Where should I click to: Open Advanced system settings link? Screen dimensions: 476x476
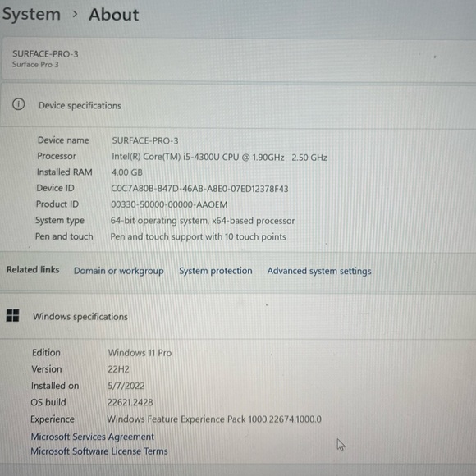tap(319, 271)
